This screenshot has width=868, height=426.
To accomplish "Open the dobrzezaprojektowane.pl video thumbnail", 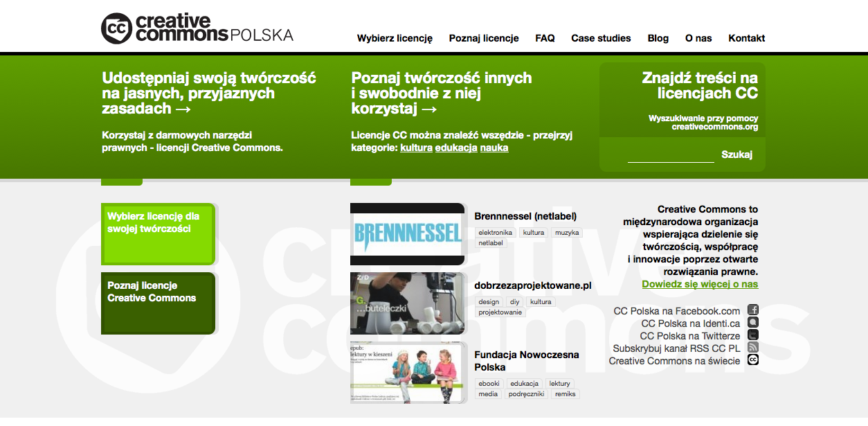I will (x=407, y=303).
